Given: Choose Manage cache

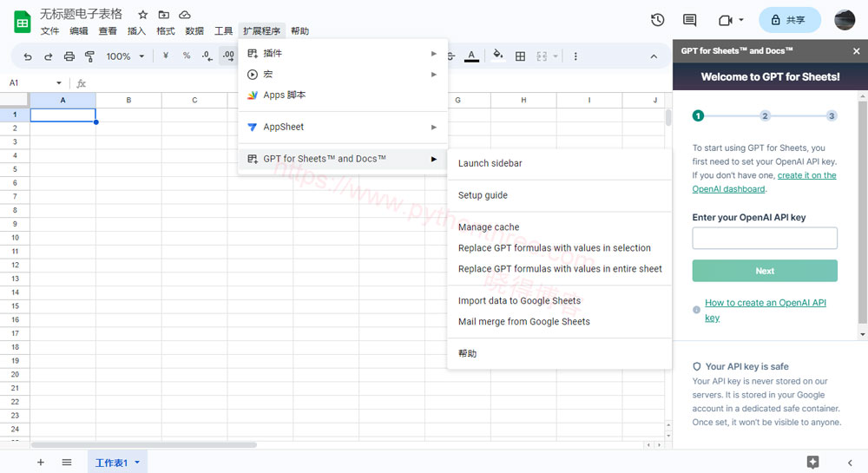Looking at the screenshot, I should click(x=559, y=227).
